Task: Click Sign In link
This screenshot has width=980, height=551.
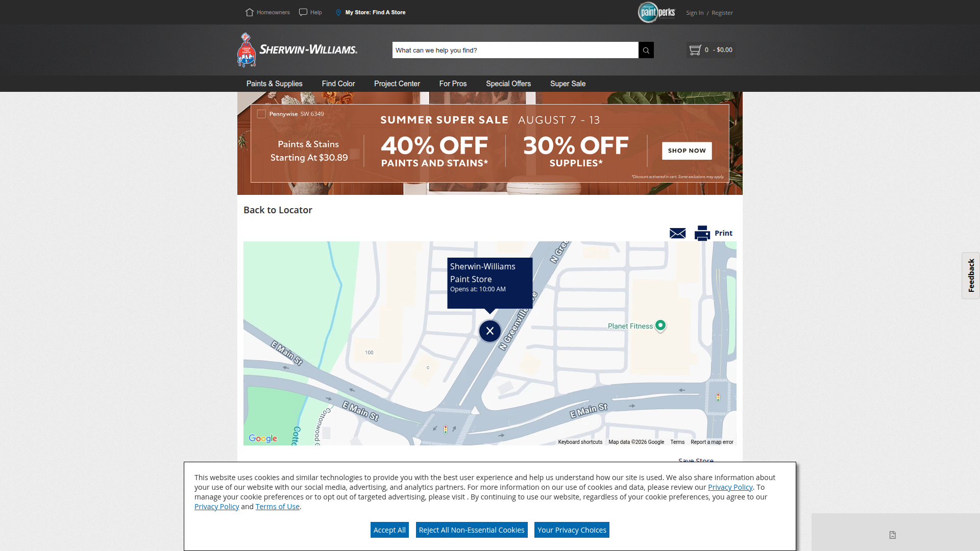Action: point(695,13)
